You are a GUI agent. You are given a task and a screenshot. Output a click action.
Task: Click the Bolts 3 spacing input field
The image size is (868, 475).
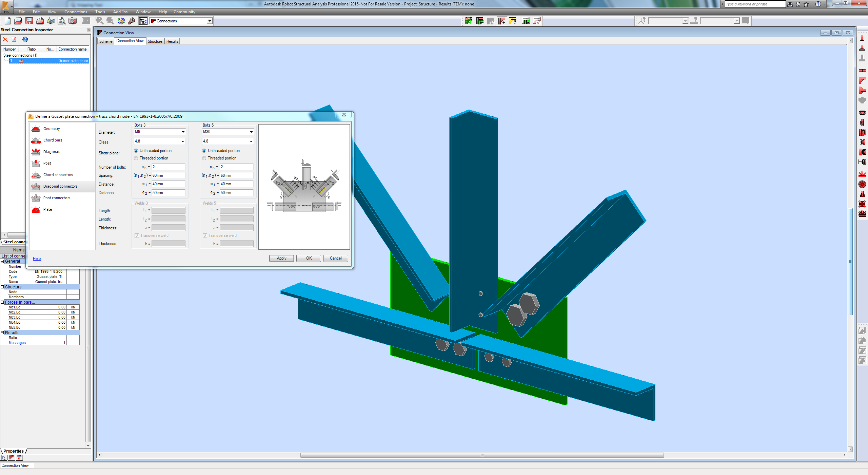pyautogui.click(x=168, y=175)
